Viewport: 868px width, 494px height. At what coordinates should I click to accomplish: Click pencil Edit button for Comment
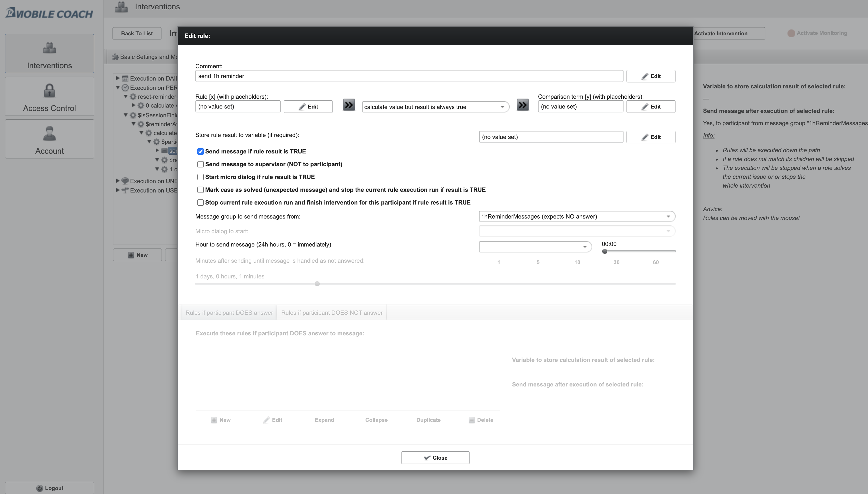(x=650, y=76)
